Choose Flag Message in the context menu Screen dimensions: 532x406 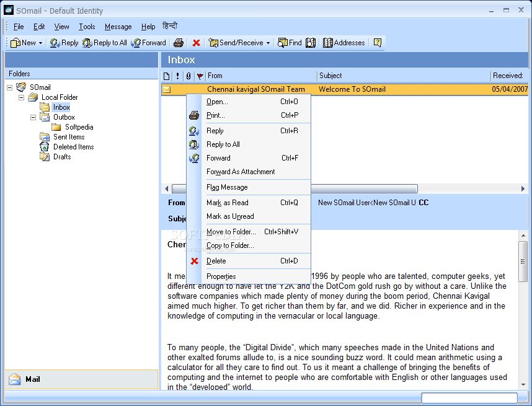249,187
